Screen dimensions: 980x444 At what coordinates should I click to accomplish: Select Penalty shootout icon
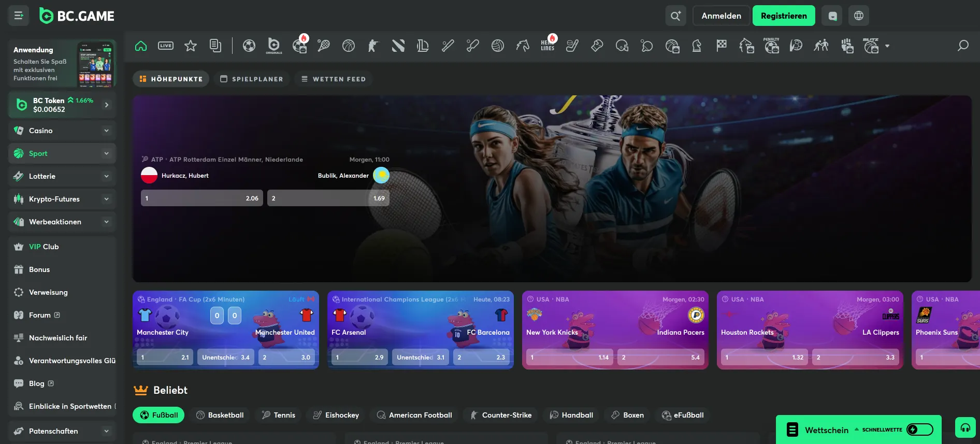771,46
